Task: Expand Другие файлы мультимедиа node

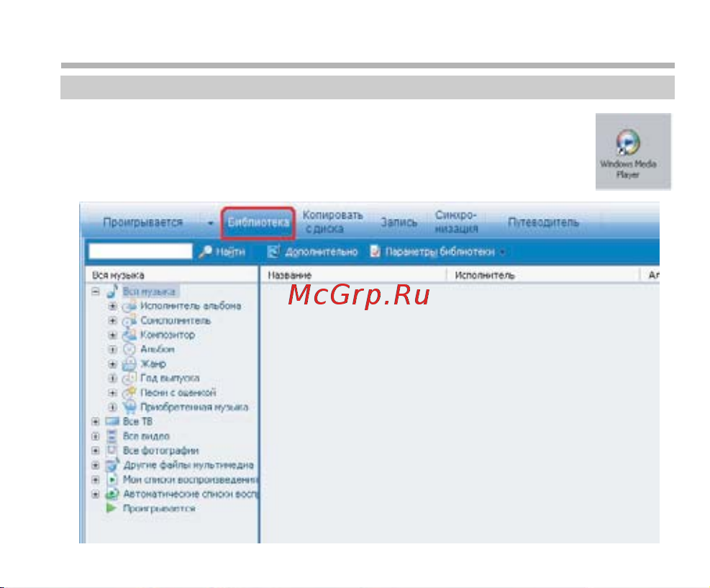Action: point(96,465)
